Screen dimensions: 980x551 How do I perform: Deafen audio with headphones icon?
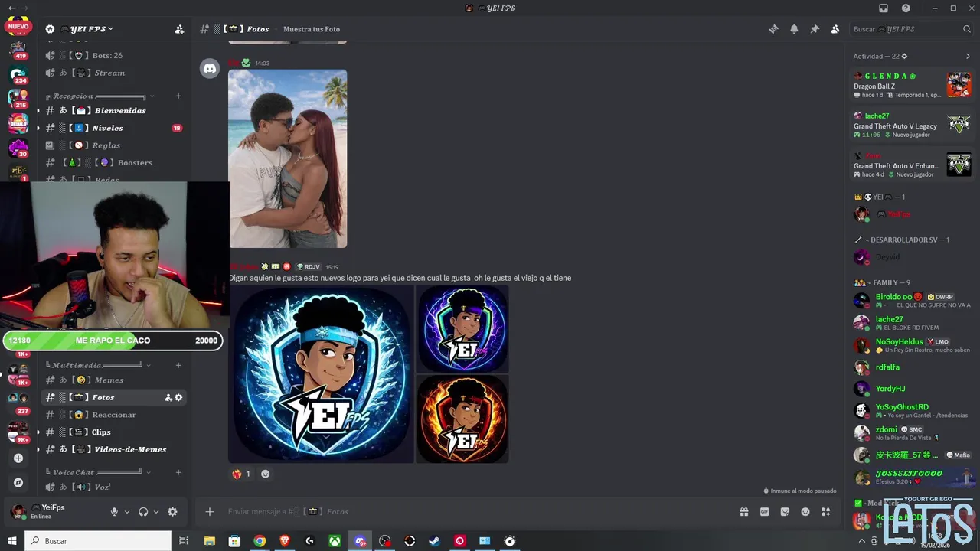[143, 512]
